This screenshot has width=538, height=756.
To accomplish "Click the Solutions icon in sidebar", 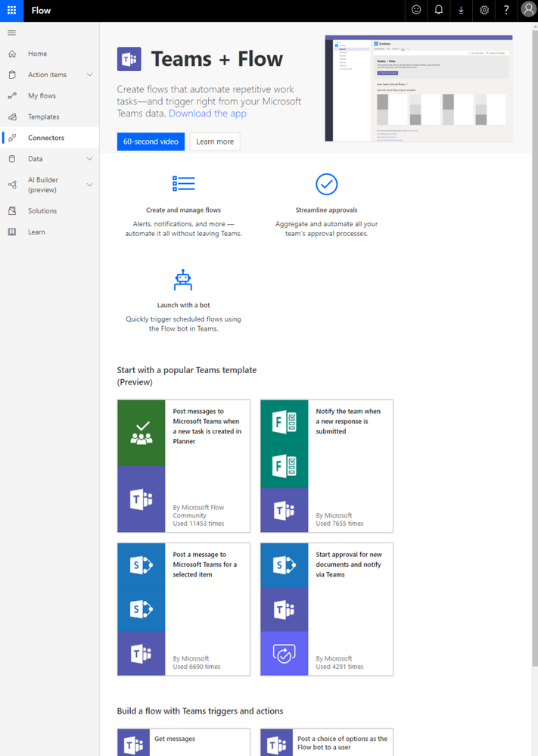I will coord(12,210).
